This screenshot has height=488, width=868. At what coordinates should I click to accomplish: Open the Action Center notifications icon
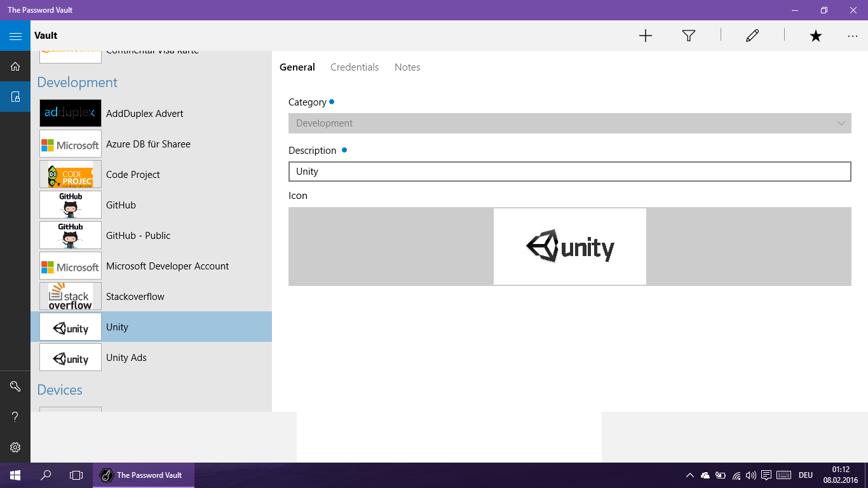click(x=766, y=475)
